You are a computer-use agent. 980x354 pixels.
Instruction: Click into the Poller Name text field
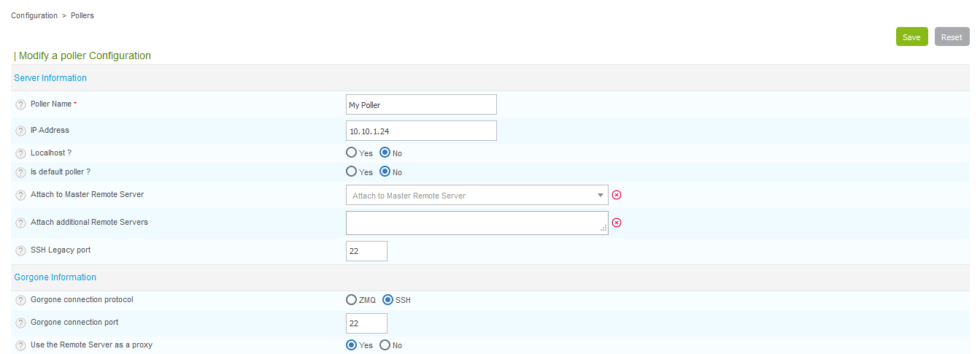pos(421,104)
